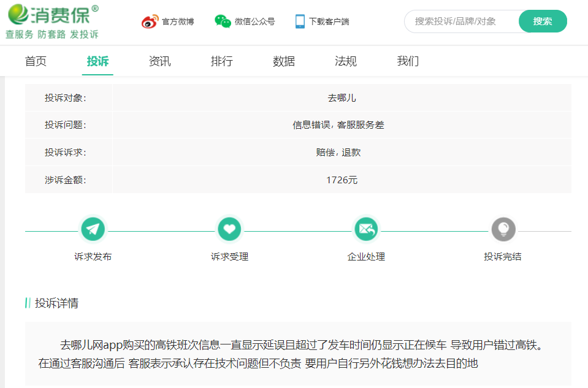The image size is (588, 388).
Task: Click the green 搜索 button
Action: point(543,21)
